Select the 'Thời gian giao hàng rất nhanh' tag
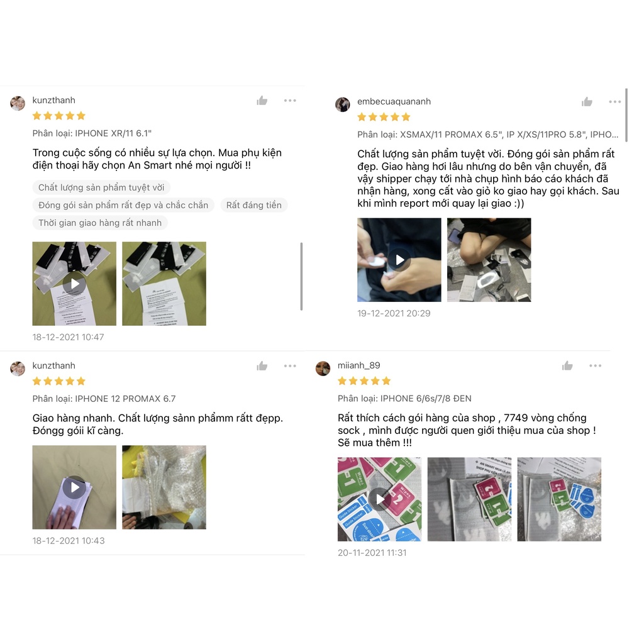The width and height of the screenshot is (644, 644). pos(100,223)
